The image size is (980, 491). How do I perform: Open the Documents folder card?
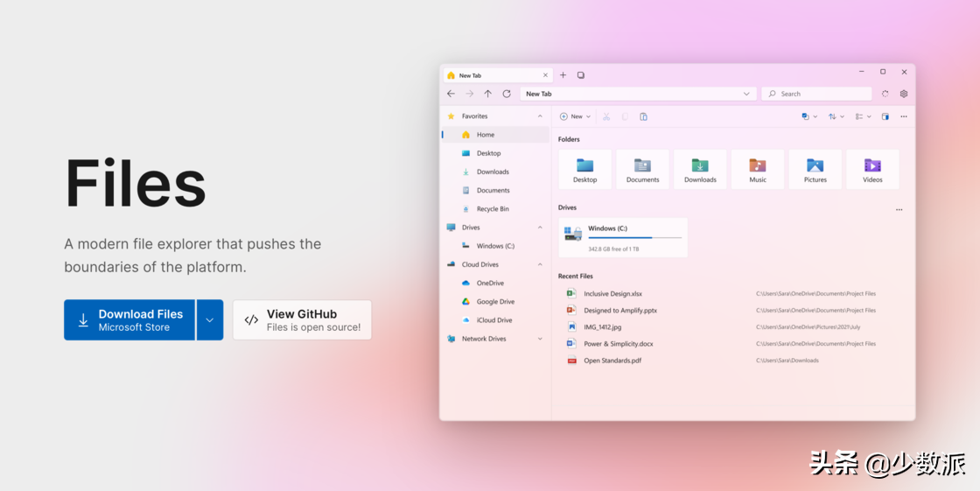642,169
